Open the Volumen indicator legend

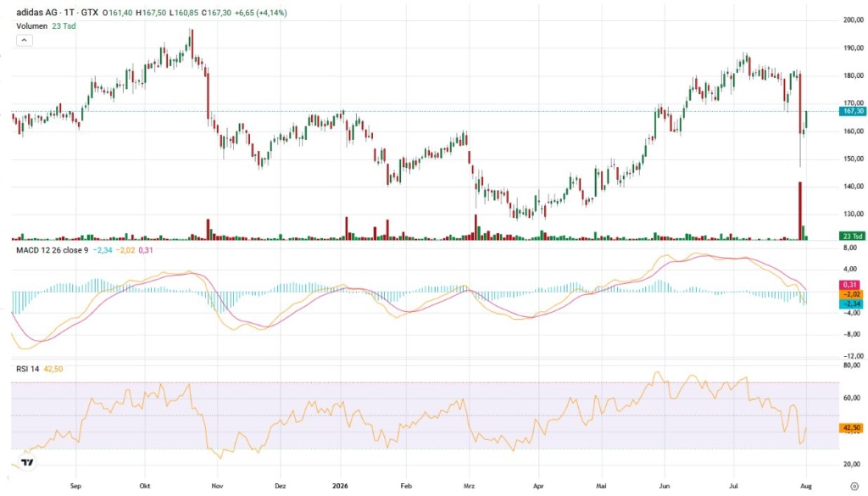(31, 26)
